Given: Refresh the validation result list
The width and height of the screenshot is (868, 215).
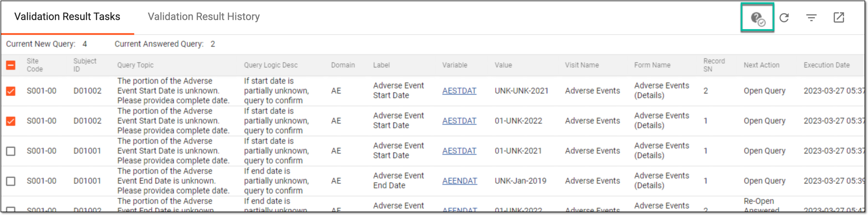Looking at the screenshot, I should click(x=784, y=17).
